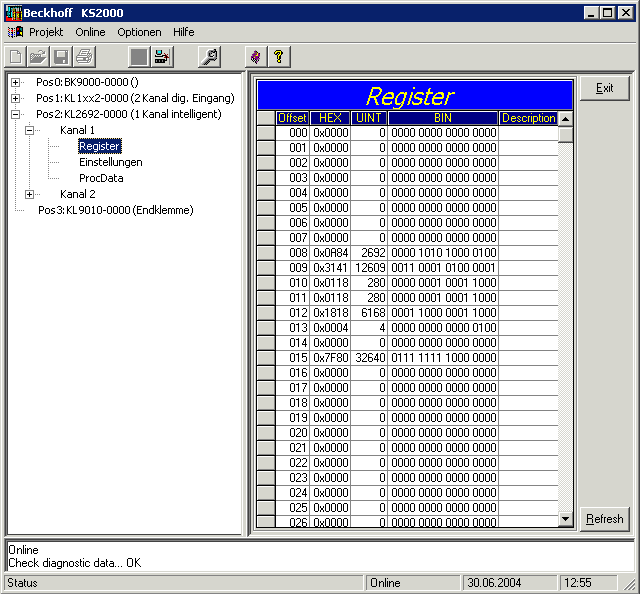The image size is (640, 594).
Task: Expand the Pos0: BK9000-0000 node
Action: [x=16, y=82]
